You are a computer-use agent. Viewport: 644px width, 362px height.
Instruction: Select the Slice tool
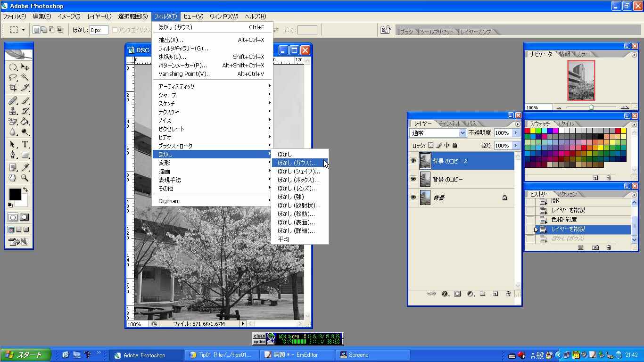pos(25,88)
